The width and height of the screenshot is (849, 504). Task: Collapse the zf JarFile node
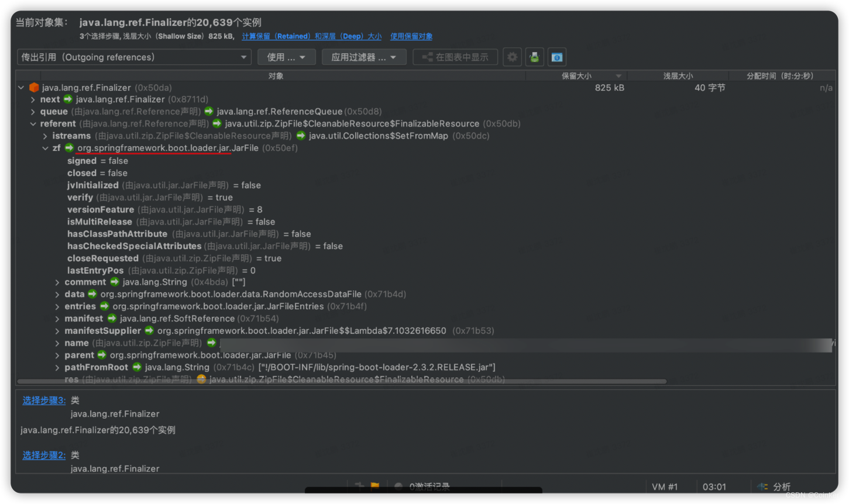pos(45,148)
